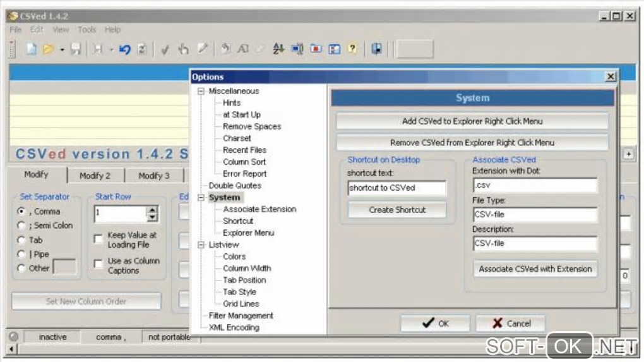The image size is (644, 362).
Task: Collapse the Listview tree node
Action: pos(201,245)
